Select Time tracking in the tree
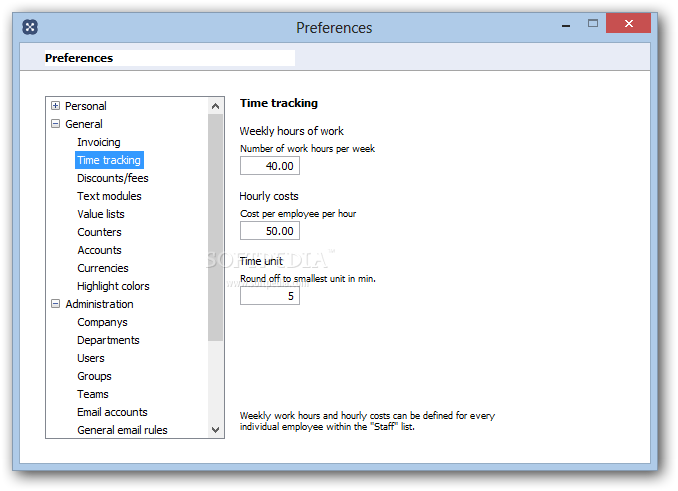The image size is (678, 491). pyautogui.click(x=109, y=160)
